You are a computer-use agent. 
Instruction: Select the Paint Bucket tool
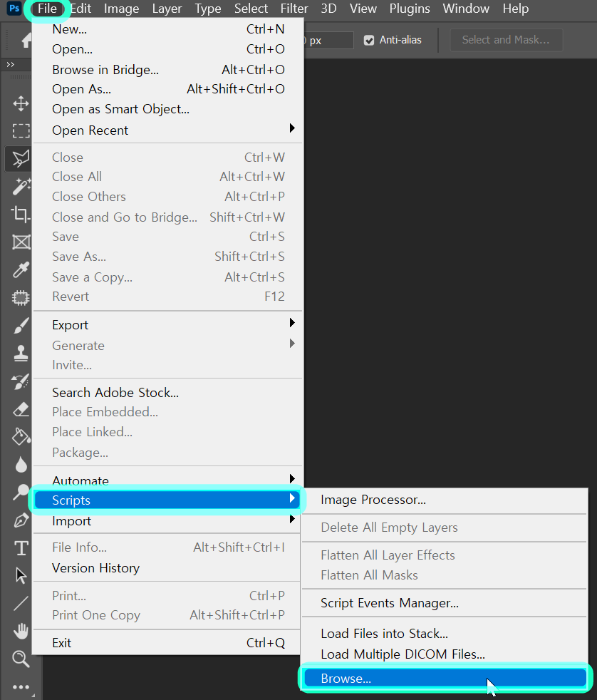coord(21,436)
